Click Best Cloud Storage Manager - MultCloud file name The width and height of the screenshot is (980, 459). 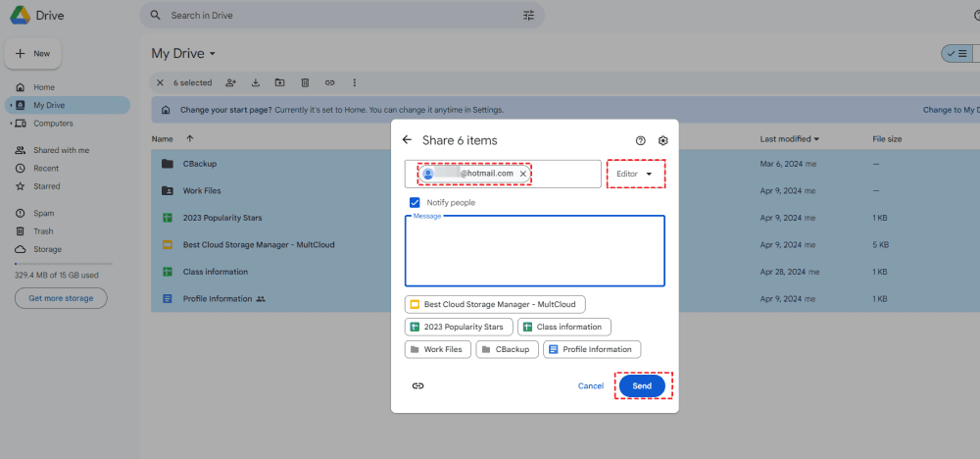pos(259,245)
